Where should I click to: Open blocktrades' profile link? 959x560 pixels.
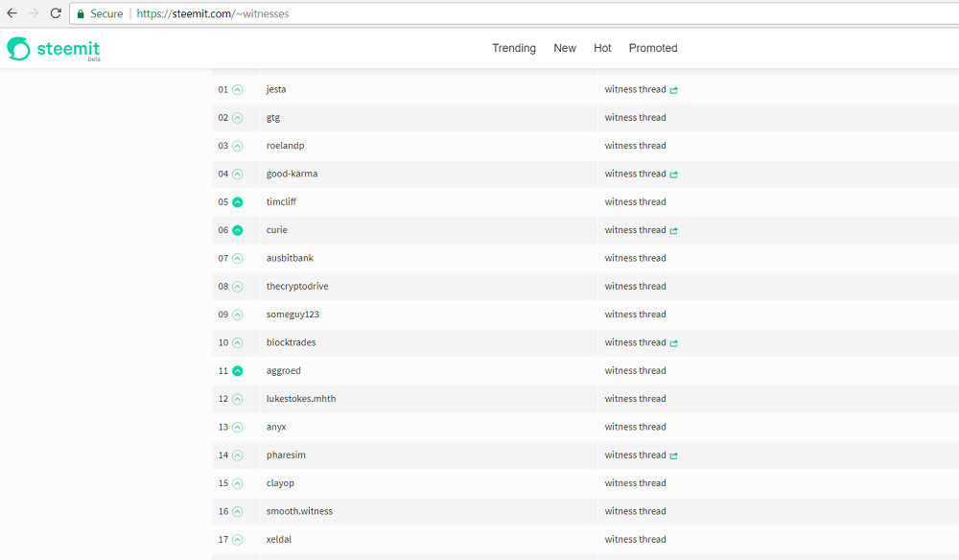pyautogui.click(x=292, y=342)
